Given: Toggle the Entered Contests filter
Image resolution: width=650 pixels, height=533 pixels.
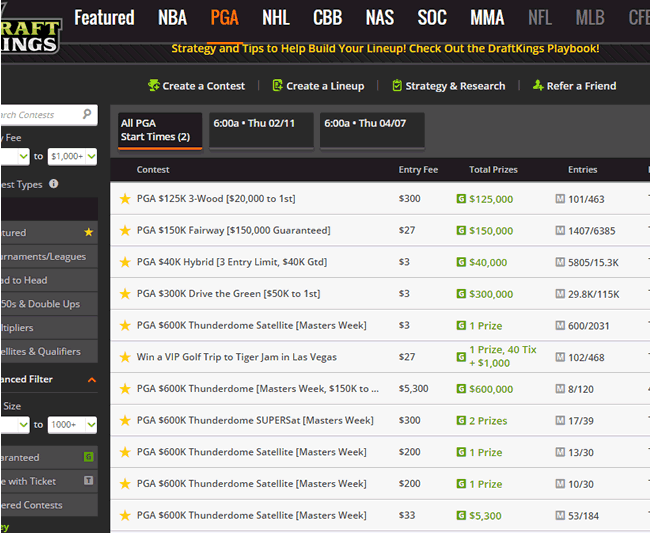Looking at the screenshot, I should [x=49, y=505].
